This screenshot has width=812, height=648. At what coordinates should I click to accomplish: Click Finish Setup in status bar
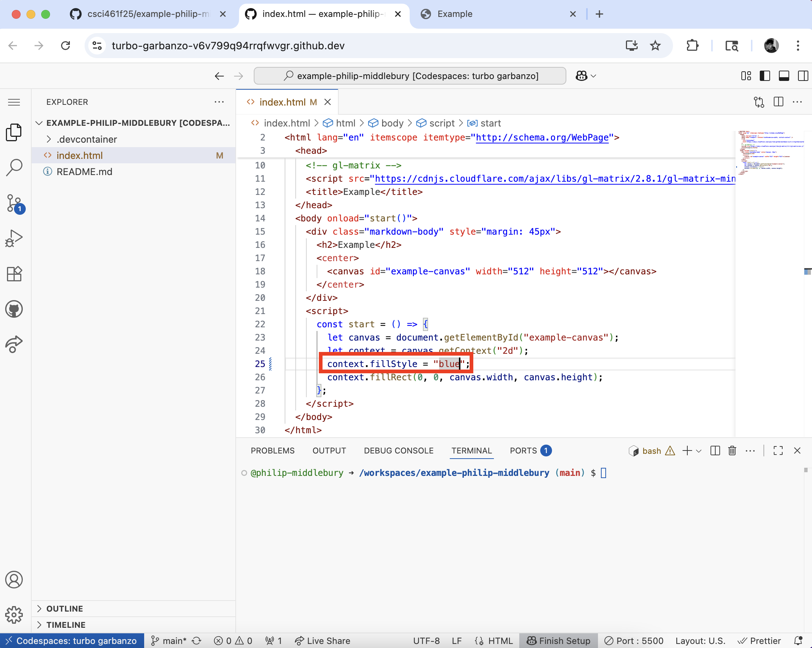coord(559,641)
